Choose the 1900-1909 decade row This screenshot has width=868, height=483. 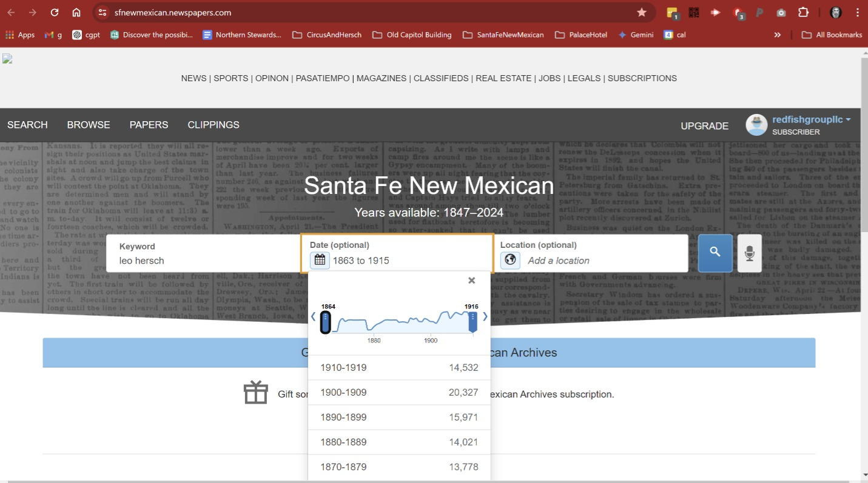coord(399,392)
